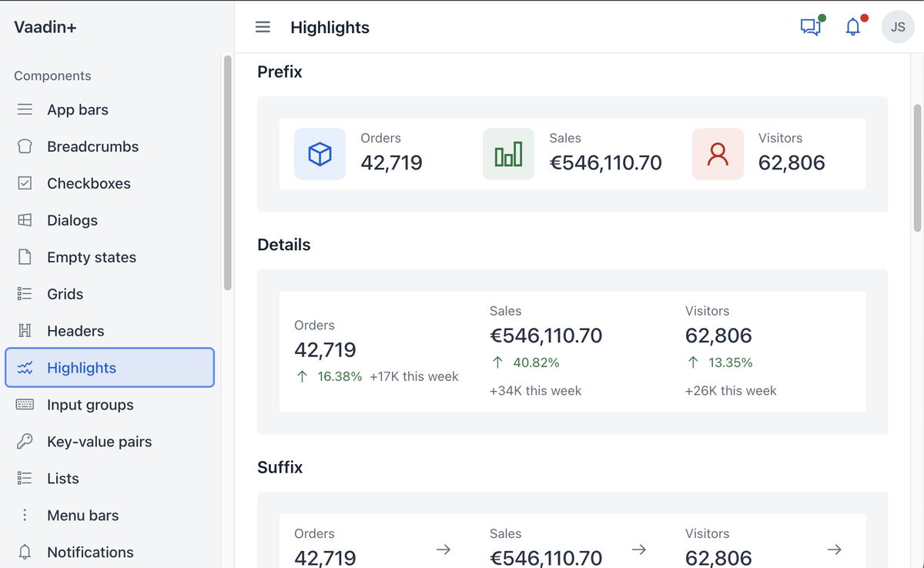924x568 pixels.
Task: Click the Suffix section heading
Action: [280, 467]
